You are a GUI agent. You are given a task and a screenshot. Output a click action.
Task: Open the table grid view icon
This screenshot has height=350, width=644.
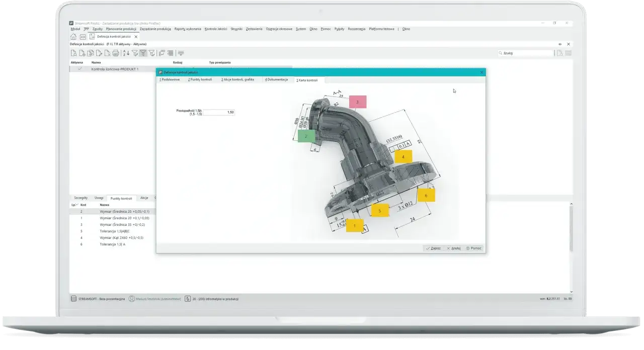[x=170, y=53]
